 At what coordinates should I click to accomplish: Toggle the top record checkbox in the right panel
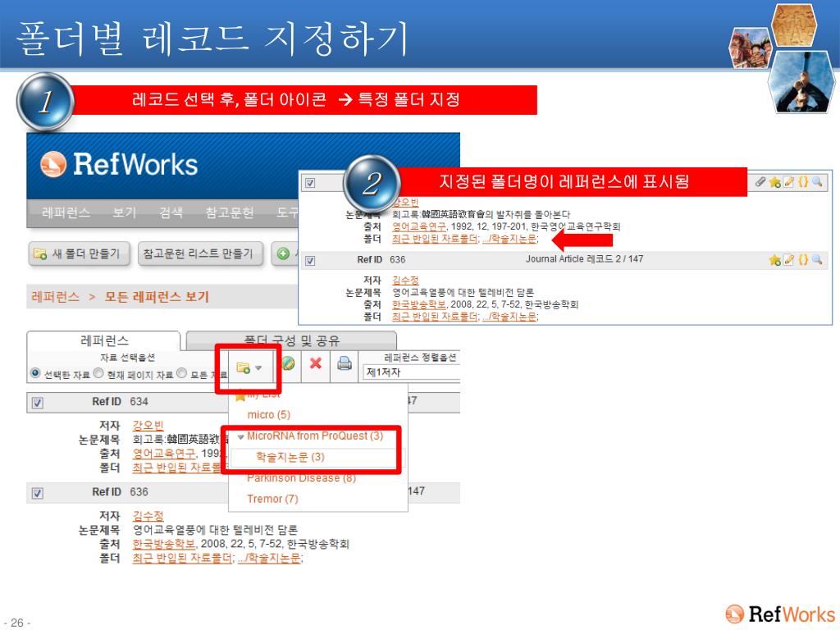tap(309, 183)
